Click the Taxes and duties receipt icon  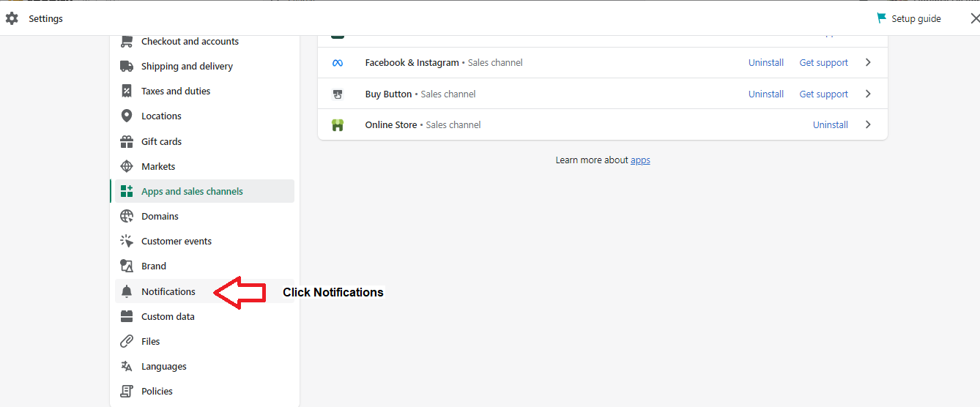pos(127,91)
